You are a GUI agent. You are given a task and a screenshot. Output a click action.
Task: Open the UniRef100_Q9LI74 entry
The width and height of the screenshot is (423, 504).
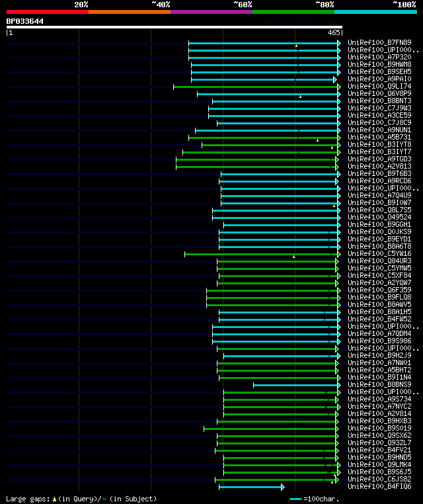pos(379,86)
